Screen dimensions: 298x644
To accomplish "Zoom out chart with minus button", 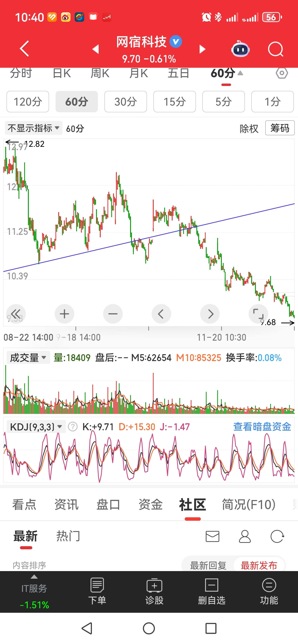I will click(x=113, y=314).
